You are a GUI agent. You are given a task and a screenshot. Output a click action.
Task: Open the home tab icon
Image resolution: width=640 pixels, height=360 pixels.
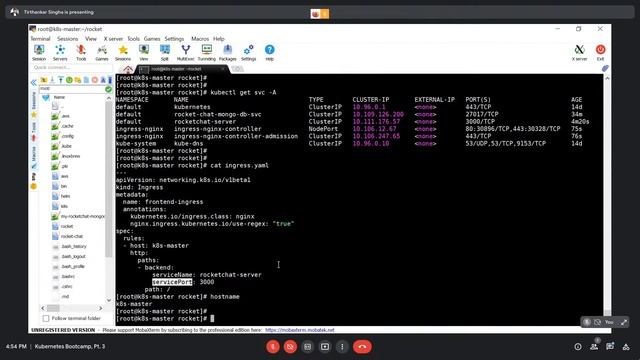pyautogui.click(x=128, y=69)
